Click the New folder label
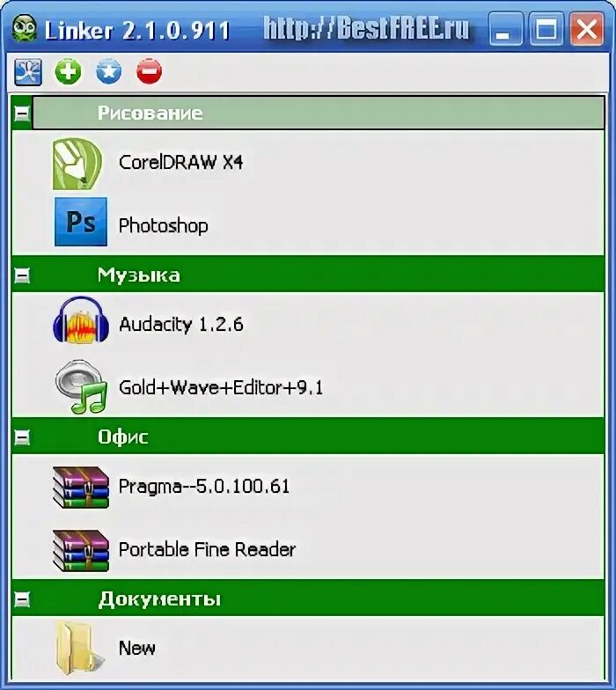Screen dimensions: 616x690 [137, 648]
